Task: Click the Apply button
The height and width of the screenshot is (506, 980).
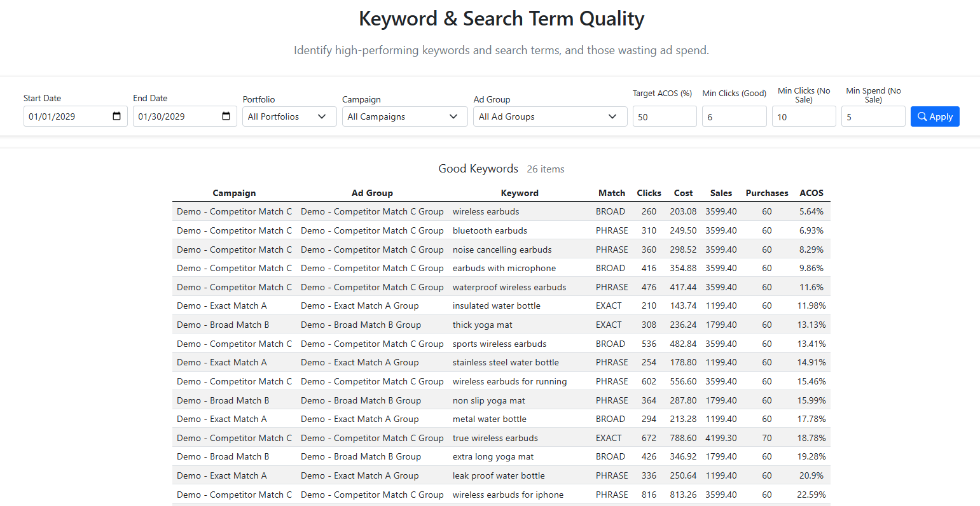Action: click(x=935, y=116)
